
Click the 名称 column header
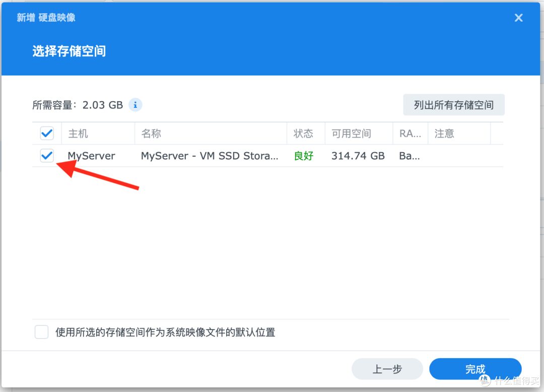[151, 133]
